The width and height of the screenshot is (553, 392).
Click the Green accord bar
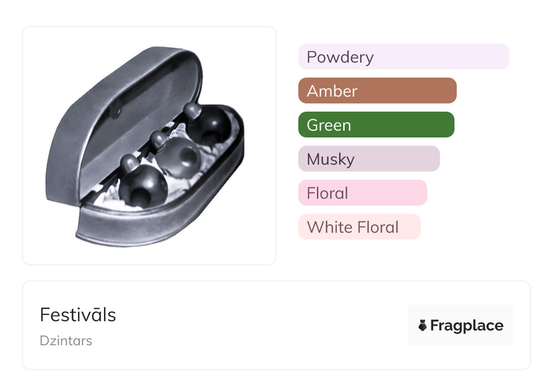[376, 125]
